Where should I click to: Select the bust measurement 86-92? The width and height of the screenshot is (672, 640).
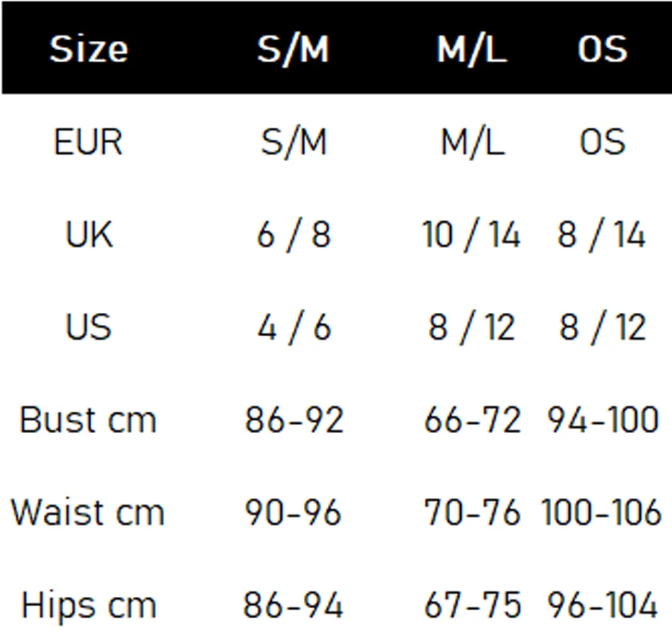tap(293, 420)
